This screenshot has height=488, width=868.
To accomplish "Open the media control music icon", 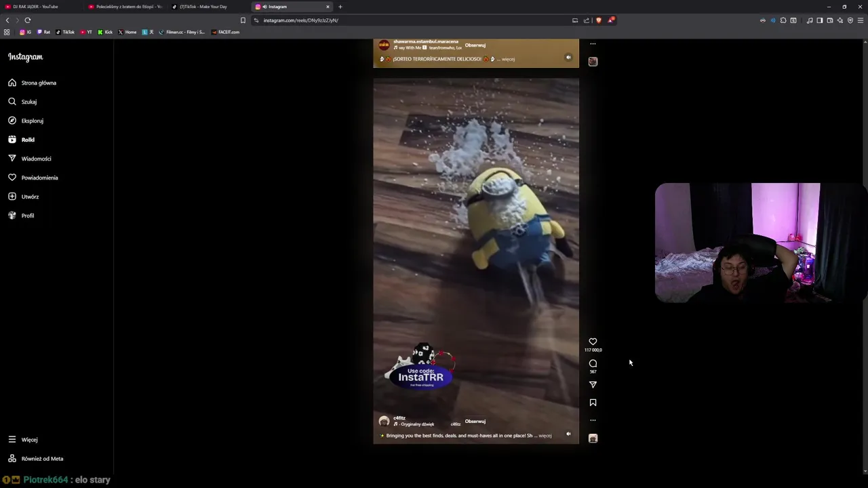I will [x=809, y=20].
